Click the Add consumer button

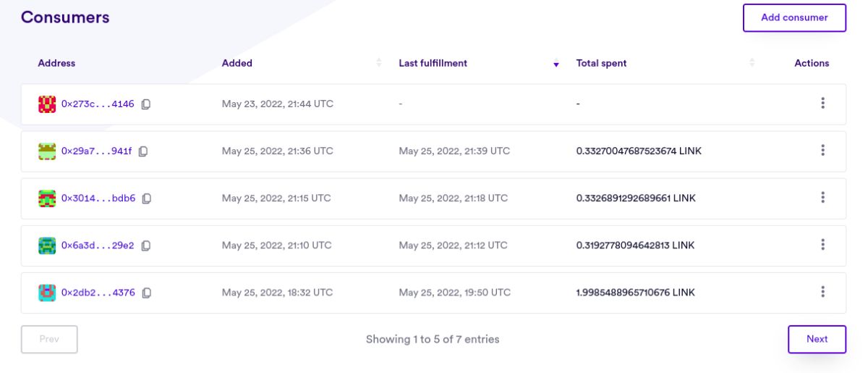[x=794, y=17]
